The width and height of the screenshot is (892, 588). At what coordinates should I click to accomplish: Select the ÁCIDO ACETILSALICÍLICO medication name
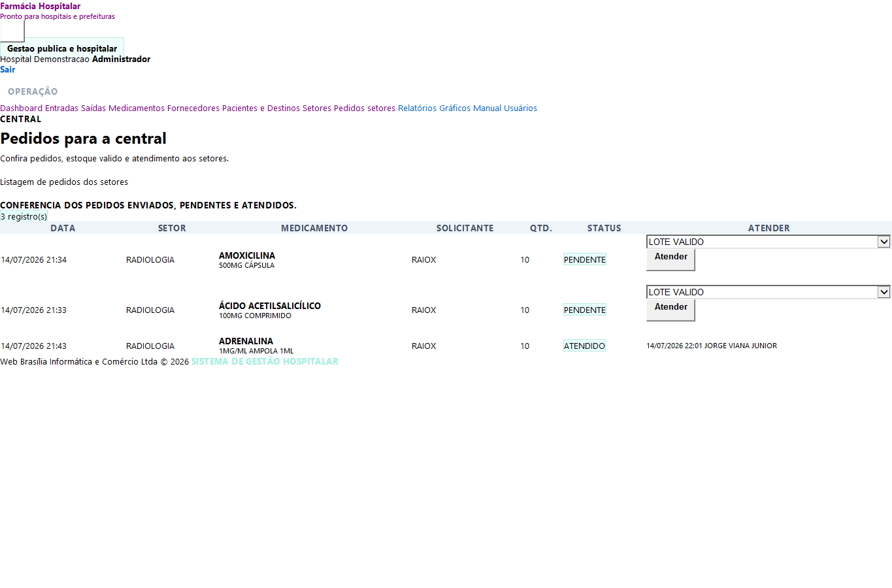(270, 306)
